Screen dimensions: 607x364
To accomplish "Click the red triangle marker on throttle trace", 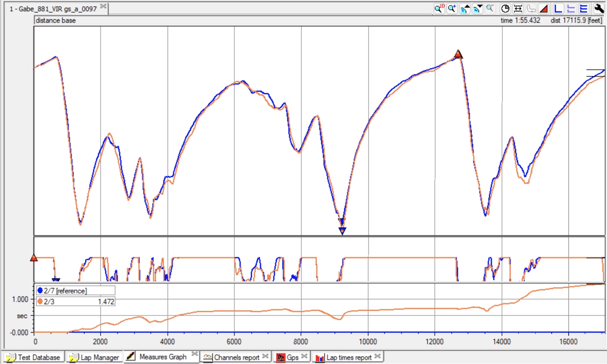I will 34,258.
